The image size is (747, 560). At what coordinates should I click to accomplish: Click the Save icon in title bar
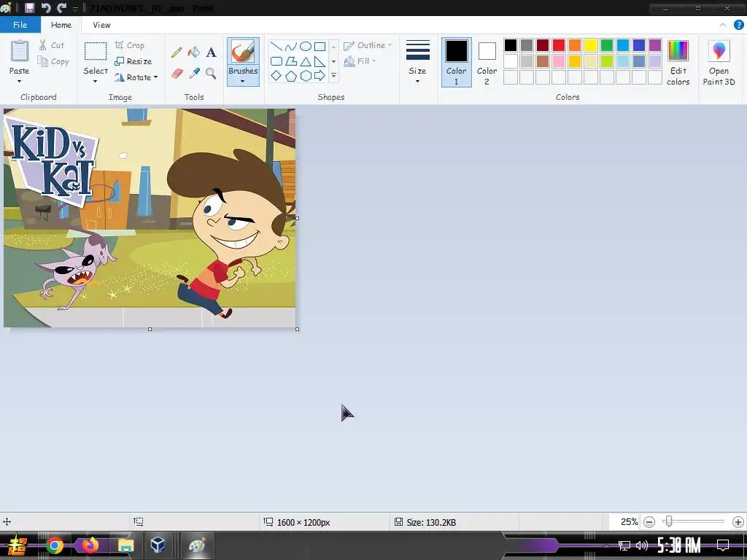coord(29,7)
